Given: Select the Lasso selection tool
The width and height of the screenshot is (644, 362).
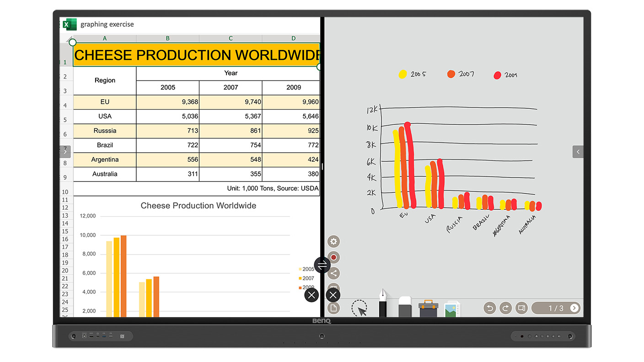Looking at the screenshot, I should tap(360, 308).
